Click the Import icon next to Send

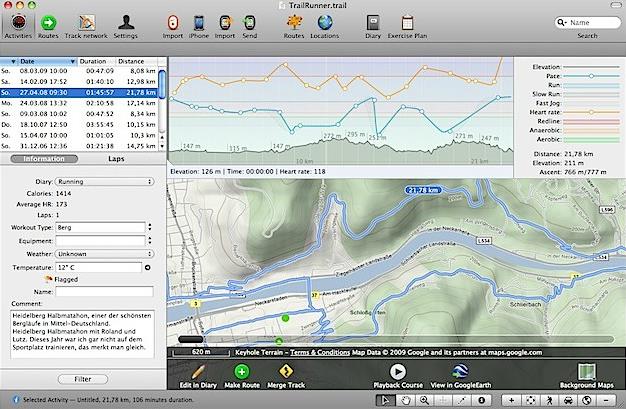(225, 26)
